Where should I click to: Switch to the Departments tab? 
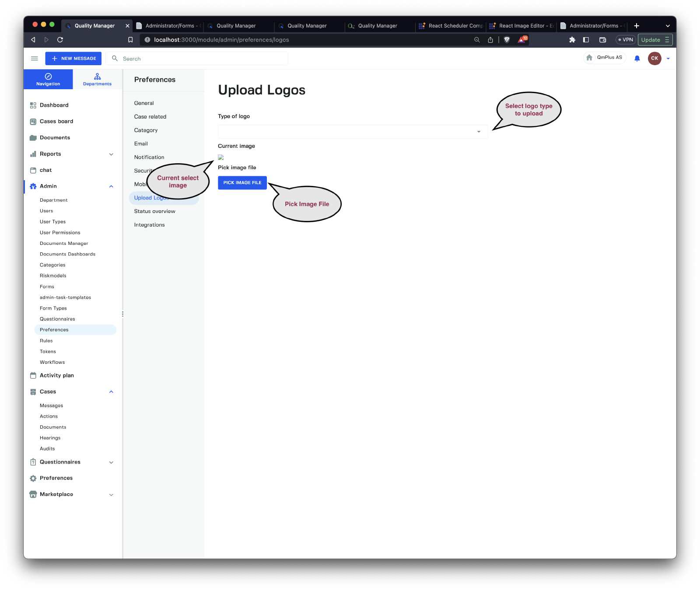coord(97,79)
